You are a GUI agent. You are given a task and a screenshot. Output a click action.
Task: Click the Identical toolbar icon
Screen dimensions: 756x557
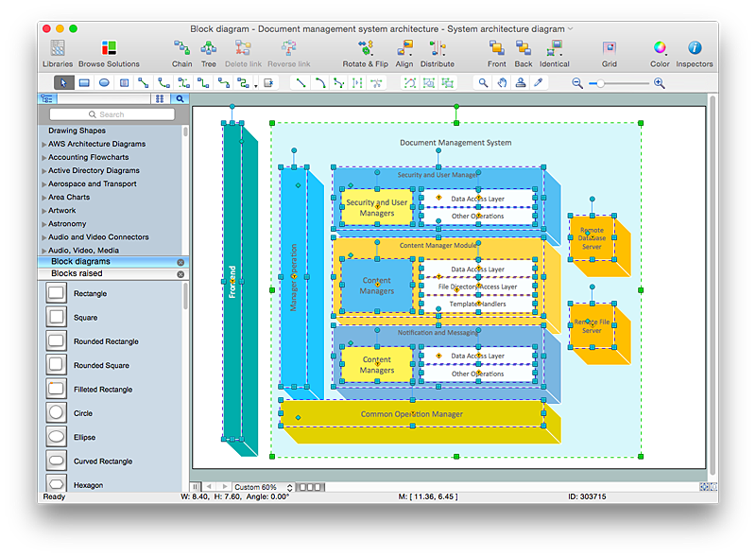coord(555,54)
